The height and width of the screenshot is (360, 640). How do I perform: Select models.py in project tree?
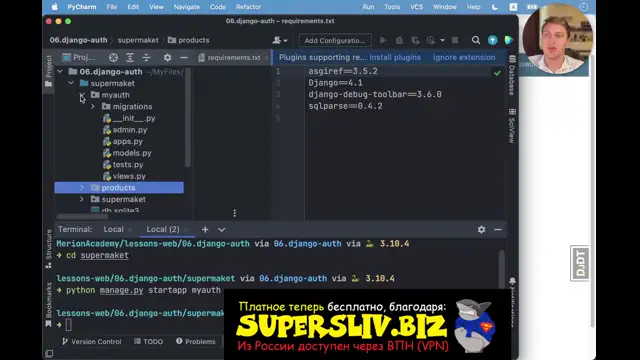click(x=127, y=153)
